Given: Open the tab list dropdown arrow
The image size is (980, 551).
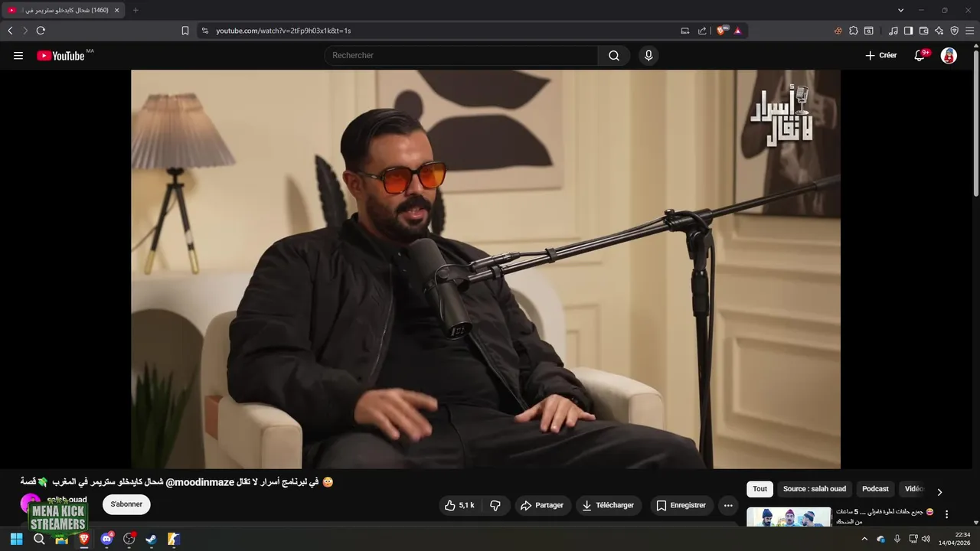Looking at the screenshot, I should coord(900,10).
